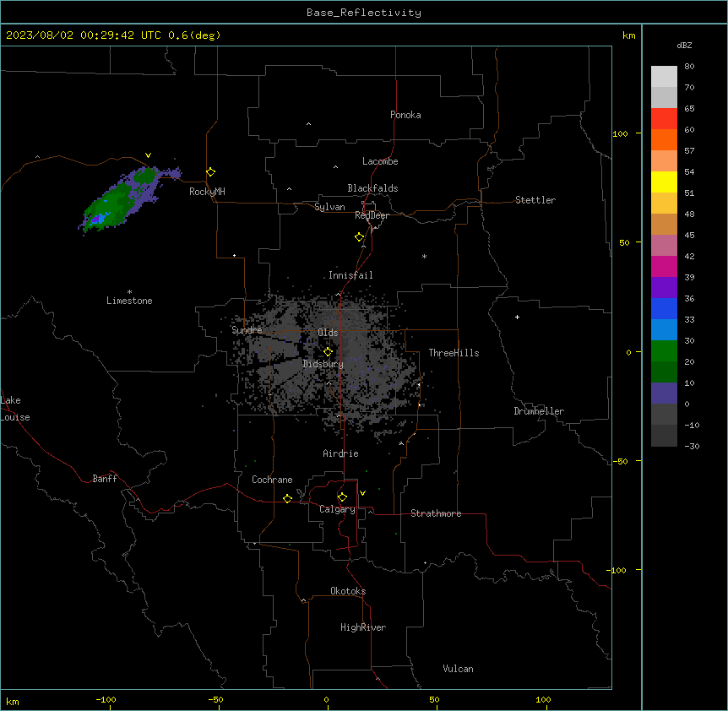Click the blue high-reflectivity core of storm cell
This screenshot has height=711, width=728.
pos(98,218)
